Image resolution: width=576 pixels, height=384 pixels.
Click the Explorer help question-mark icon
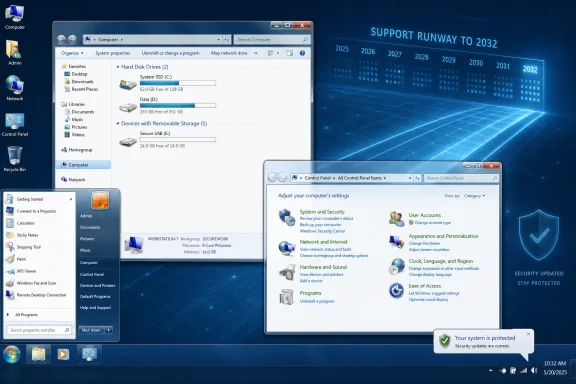tap(302, 53)
